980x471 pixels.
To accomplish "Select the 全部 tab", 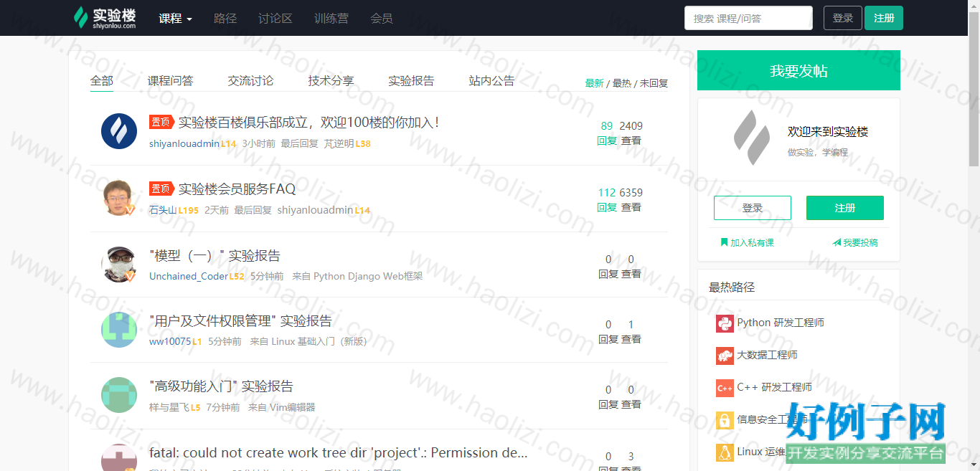I will click(102, 81).
